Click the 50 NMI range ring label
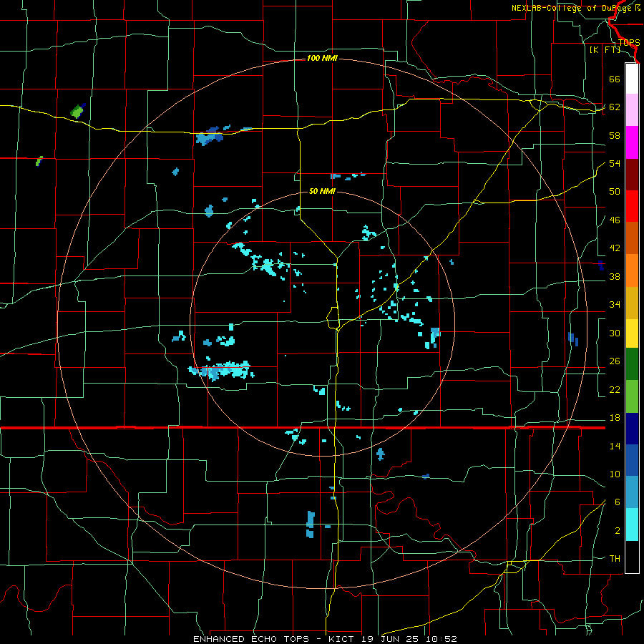 [322, 191]
